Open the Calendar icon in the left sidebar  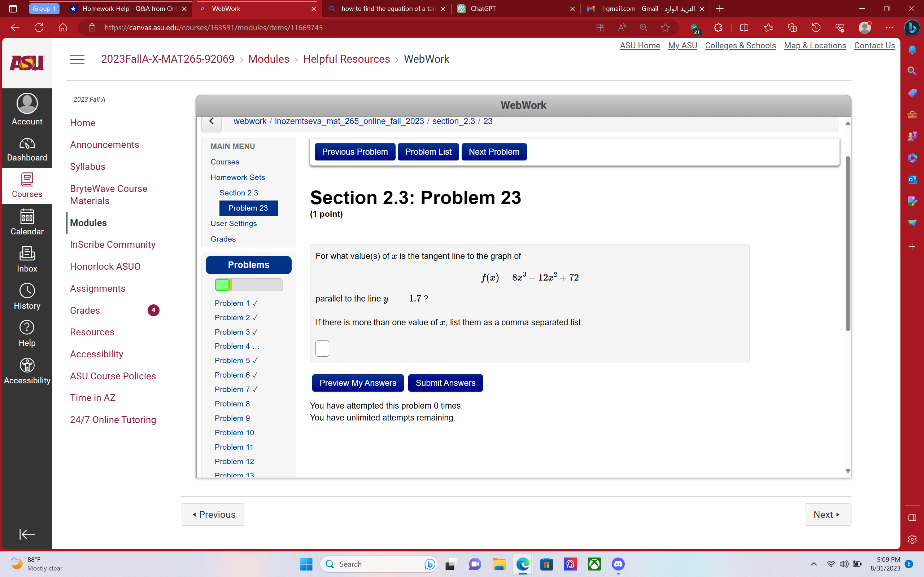coord(27,223)
